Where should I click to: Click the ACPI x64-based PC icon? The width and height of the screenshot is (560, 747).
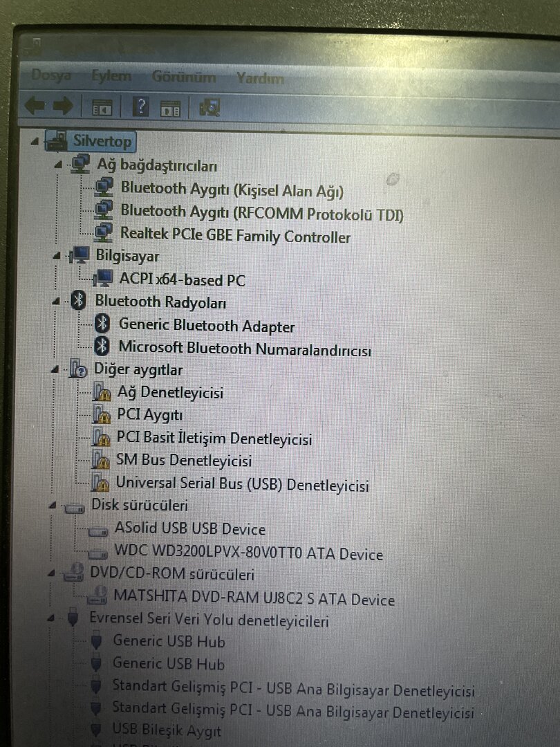(x=102, y=278)
